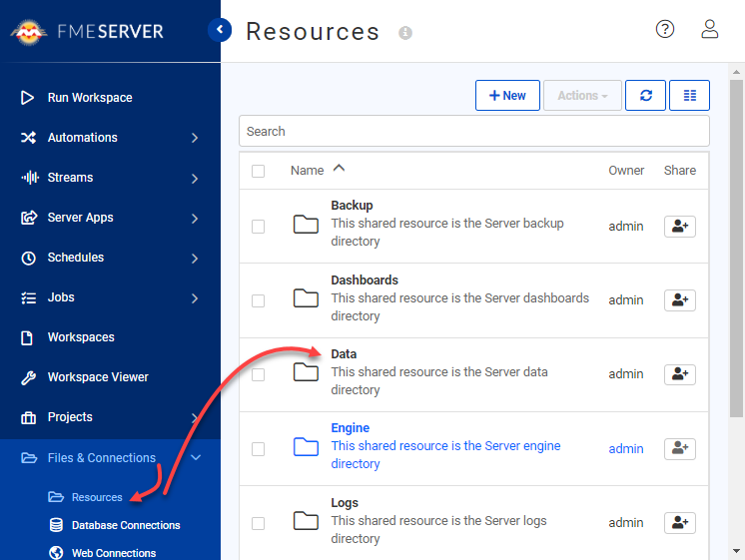Click the Projects briefcase icon

pos(29,417)
